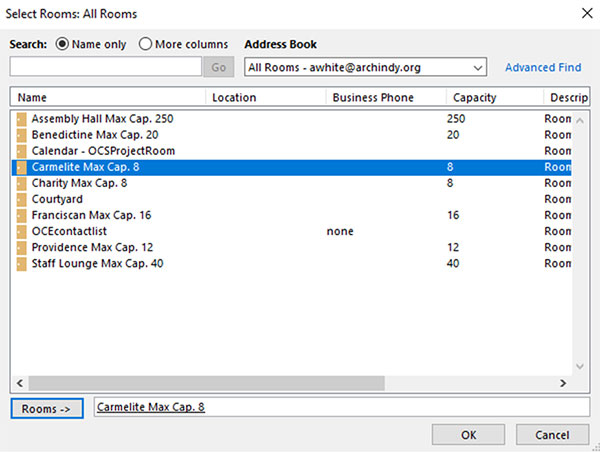Click the room icon next to Charity

click(22, 184)
